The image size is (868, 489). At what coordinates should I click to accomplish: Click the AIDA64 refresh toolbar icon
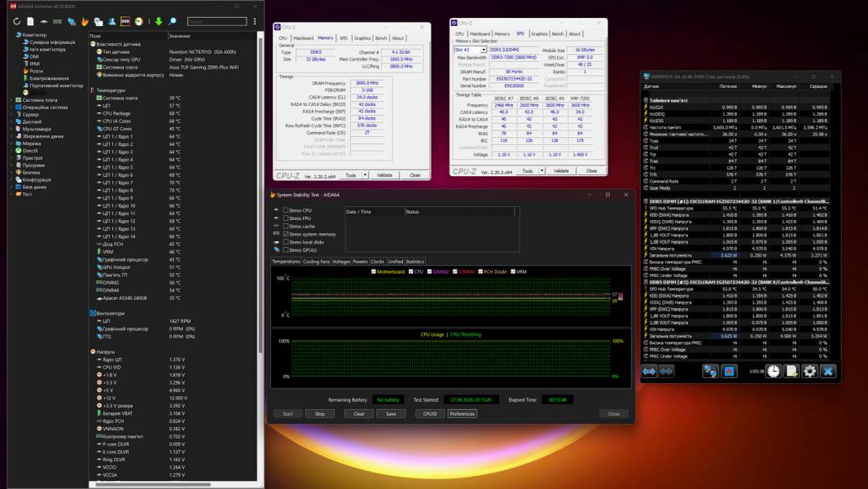[16, 21]
